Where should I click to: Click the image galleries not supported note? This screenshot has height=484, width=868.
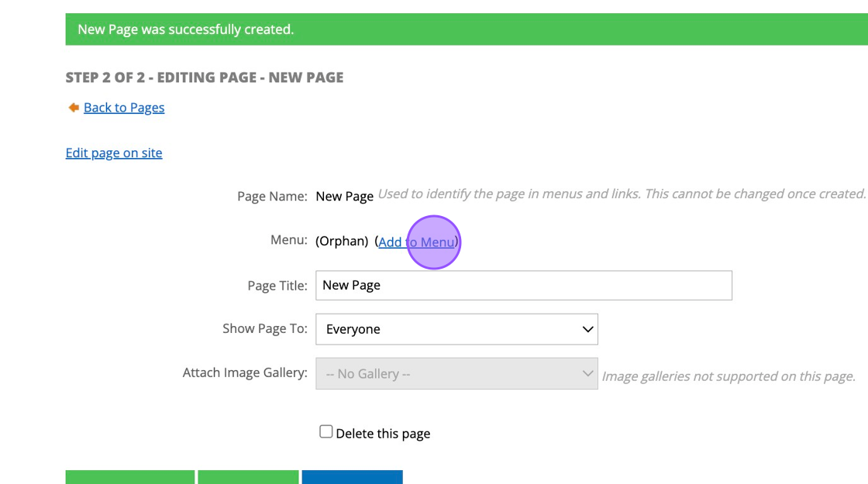[728, 376]
